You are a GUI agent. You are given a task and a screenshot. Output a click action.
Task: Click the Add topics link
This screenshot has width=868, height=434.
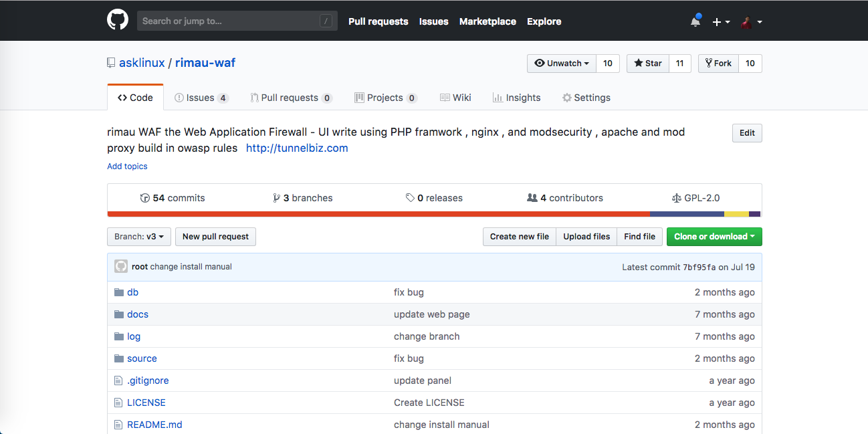click(127, 167)
